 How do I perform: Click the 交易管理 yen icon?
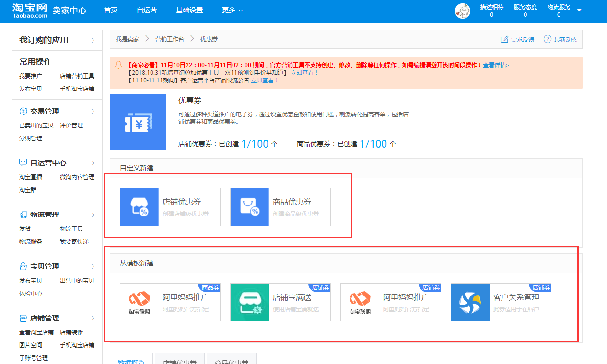point(23,111)
